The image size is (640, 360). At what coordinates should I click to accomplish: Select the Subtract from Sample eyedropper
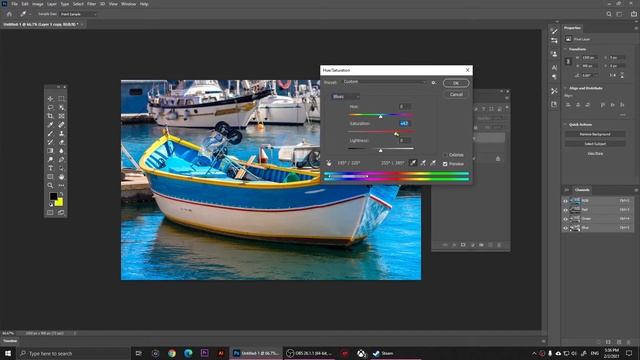pos(433,163)
